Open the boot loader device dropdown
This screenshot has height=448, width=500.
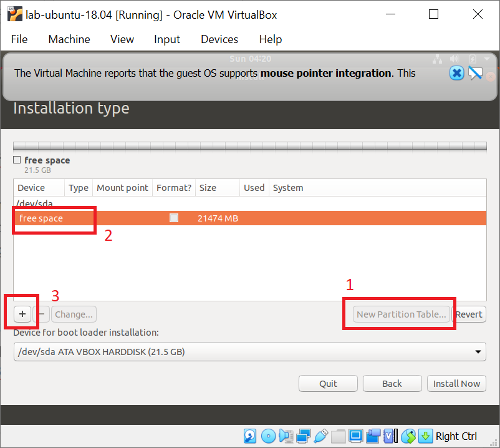pyautogui.click(x=250, y=352)
